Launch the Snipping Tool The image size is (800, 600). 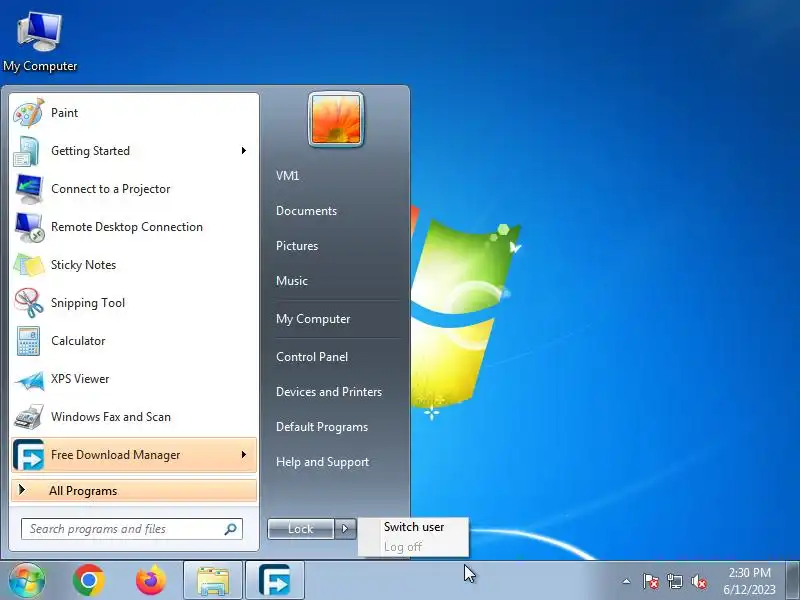[x=133, y=303]
